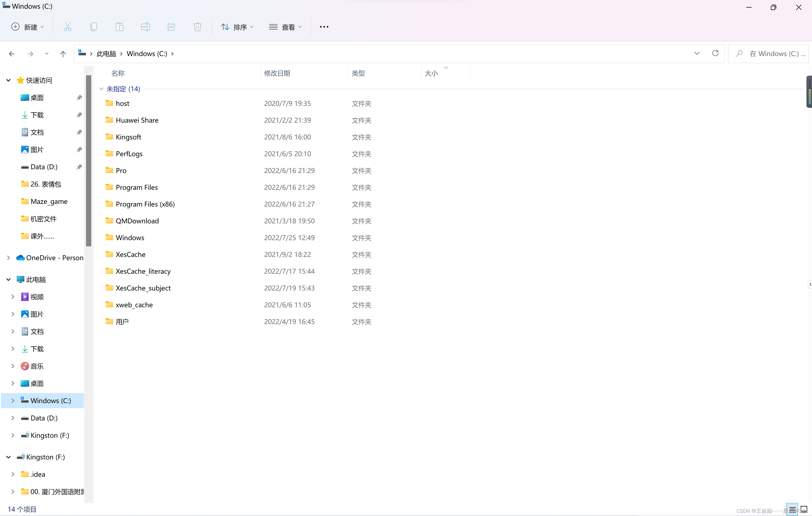Click the Paste clipboard icon
The image size is (812, 516).
119,27
